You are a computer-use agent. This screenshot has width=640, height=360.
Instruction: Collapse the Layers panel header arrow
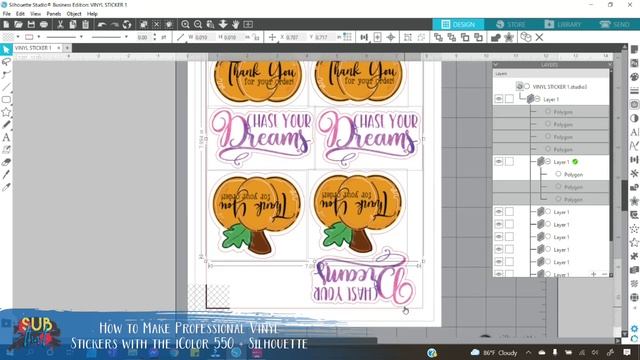tap(496, 64)
